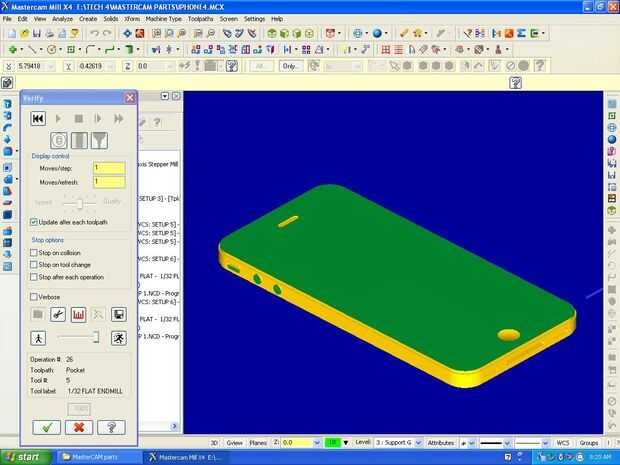Click the print icon in toolbar
Screen dimensions: 620x465
click(49, 34)
